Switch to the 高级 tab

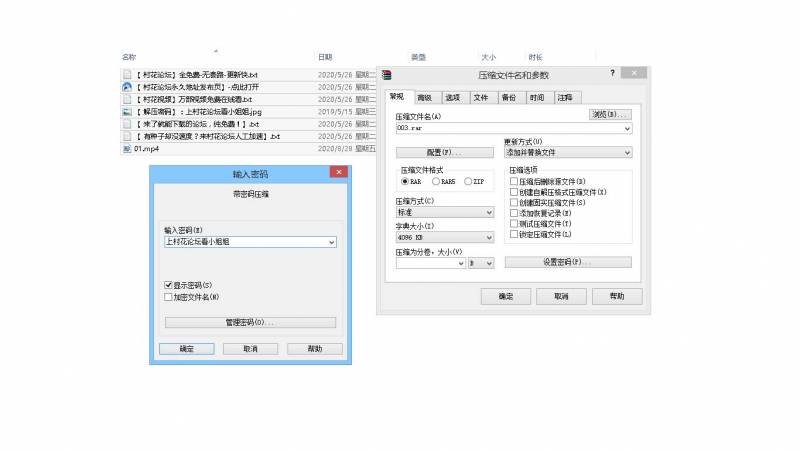coord(424,97)
